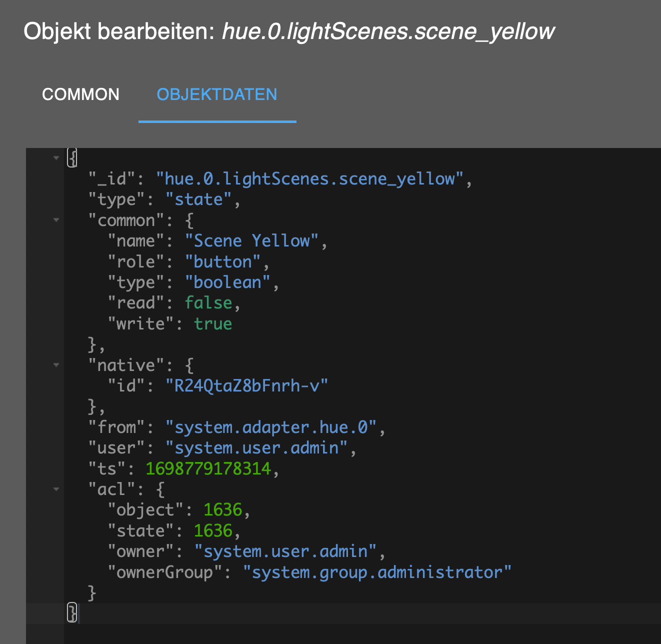Click the "Scene Yellow" name value
This screenshot has height=644, width=661.
point(251,241)
